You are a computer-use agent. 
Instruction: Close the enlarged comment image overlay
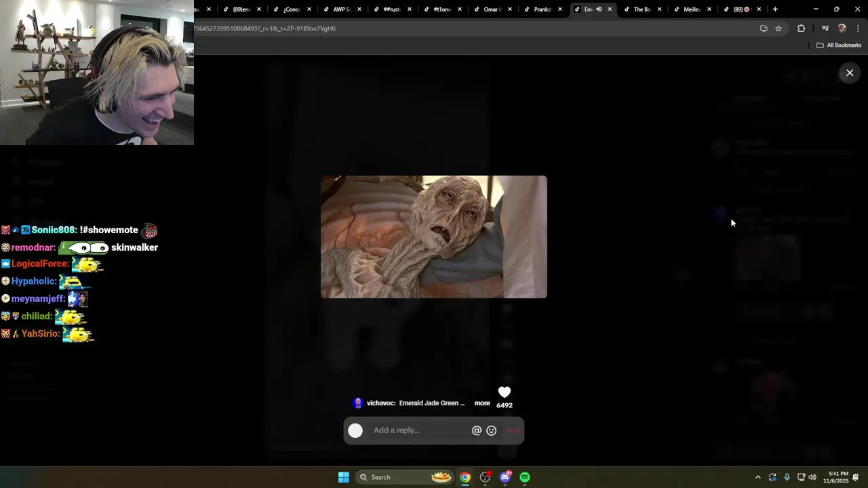849,73
